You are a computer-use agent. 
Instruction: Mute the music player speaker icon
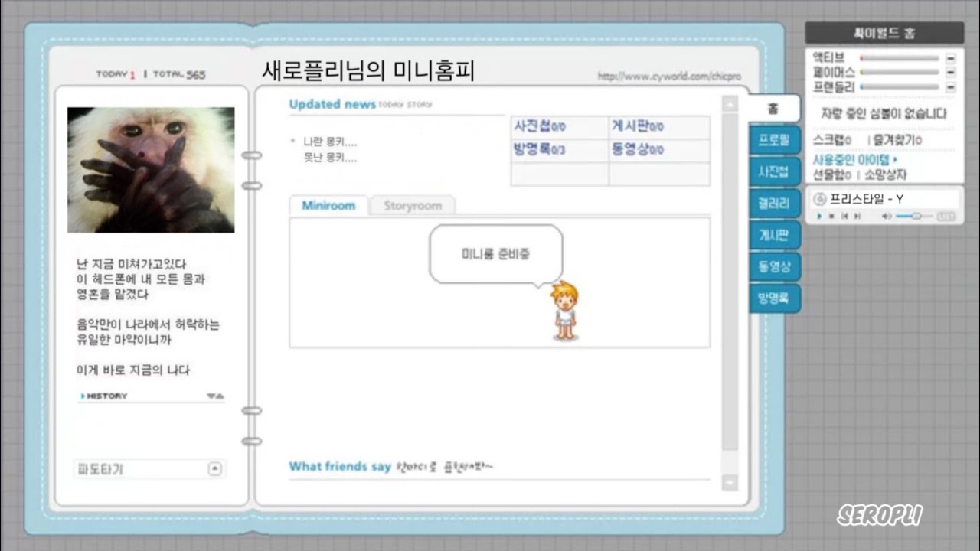pos(887,217)
